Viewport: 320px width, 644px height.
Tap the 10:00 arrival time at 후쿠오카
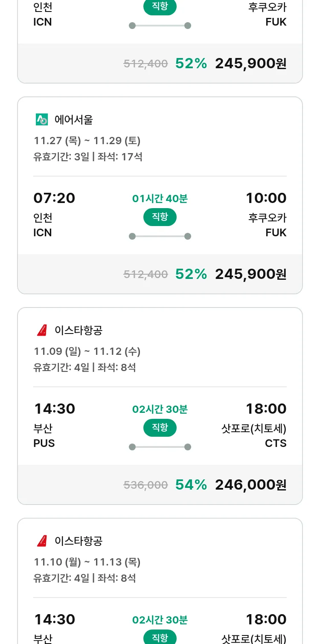(x=266, y=198)
